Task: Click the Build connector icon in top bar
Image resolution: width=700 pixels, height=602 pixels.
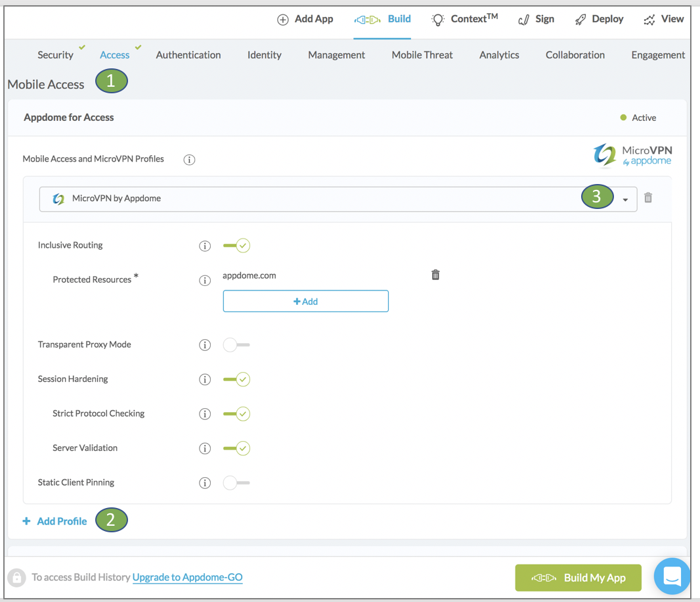Action: (368, 20)
